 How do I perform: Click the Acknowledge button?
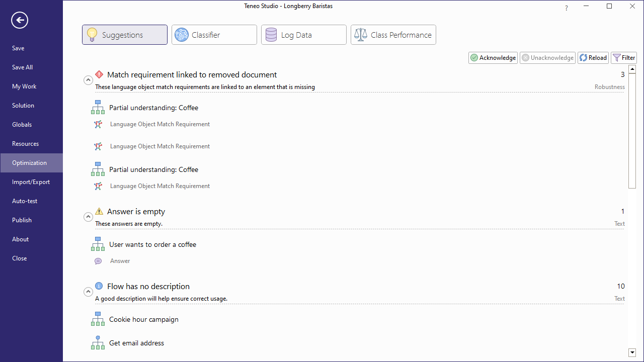[x=493, y=58]
